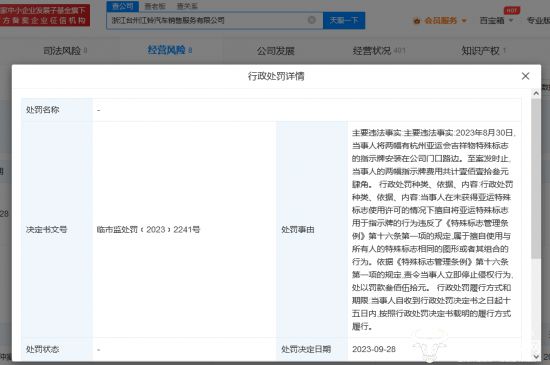Image resolution: width=550 pixels, height=365 pixels.
Task: Click the 天眼一下 search button
Action: click(344, 20)
